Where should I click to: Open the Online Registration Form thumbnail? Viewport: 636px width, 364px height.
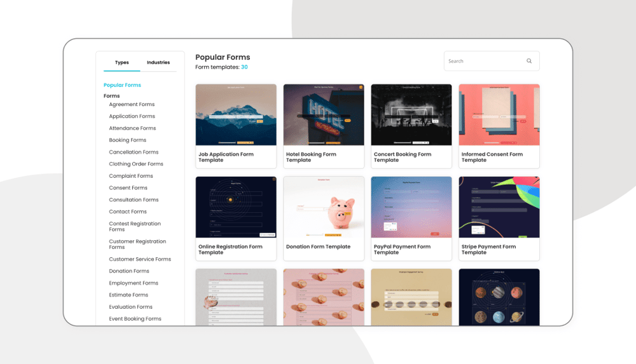236,207
